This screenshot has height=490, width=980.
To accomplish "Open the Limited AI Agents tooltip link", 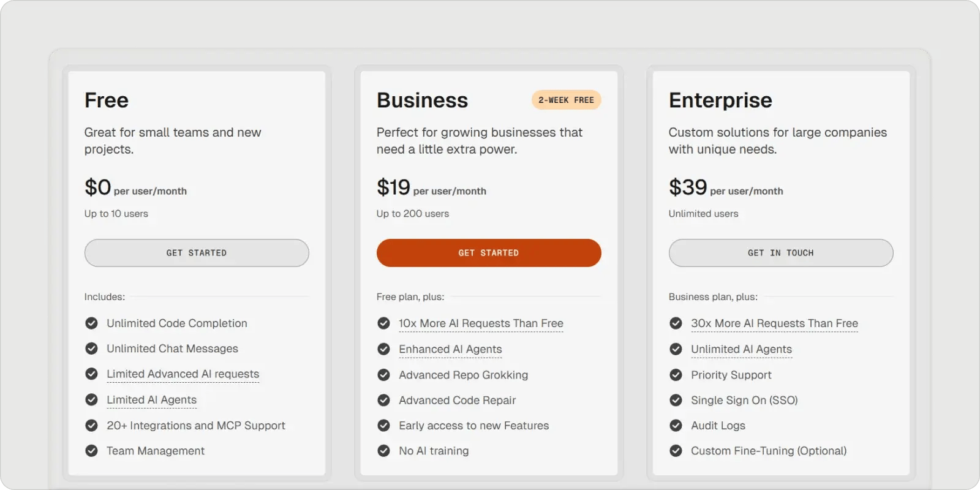I will coord(151,400).
